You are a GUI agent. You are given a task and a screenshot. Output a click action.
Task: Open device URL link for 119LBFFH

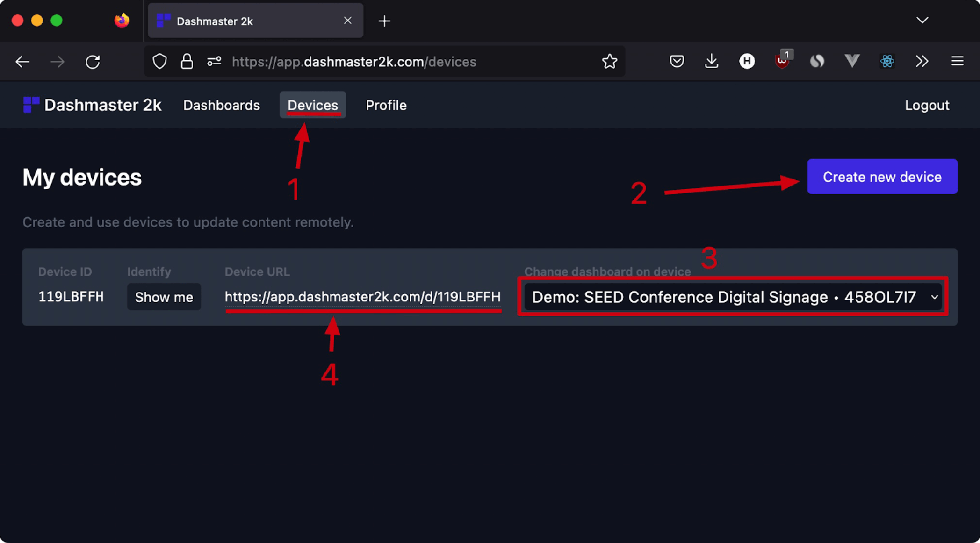coord(362,297)
